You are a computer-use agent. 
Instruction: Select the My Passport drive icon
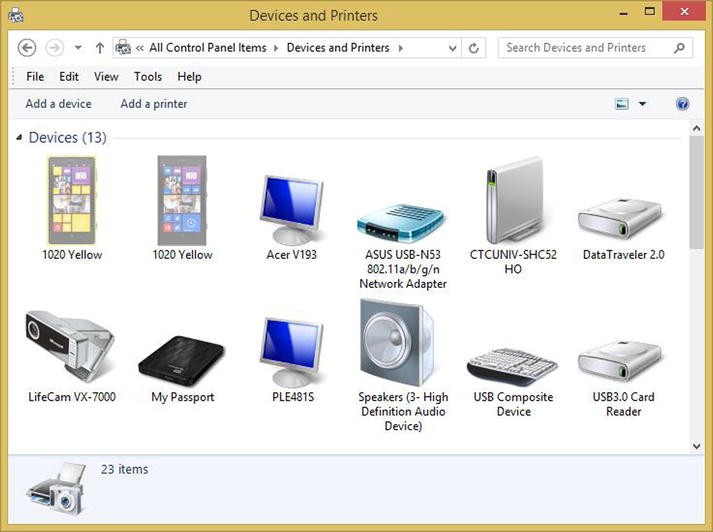coord(181,361)
